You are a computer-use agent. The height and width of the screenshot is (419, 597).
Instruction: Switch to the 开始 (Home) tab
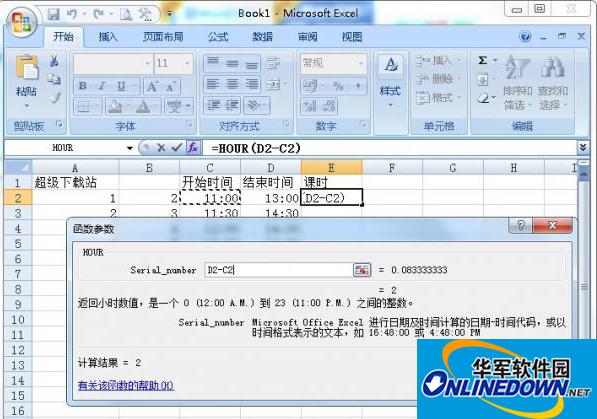pyautogui.click(x=64, y=37)
